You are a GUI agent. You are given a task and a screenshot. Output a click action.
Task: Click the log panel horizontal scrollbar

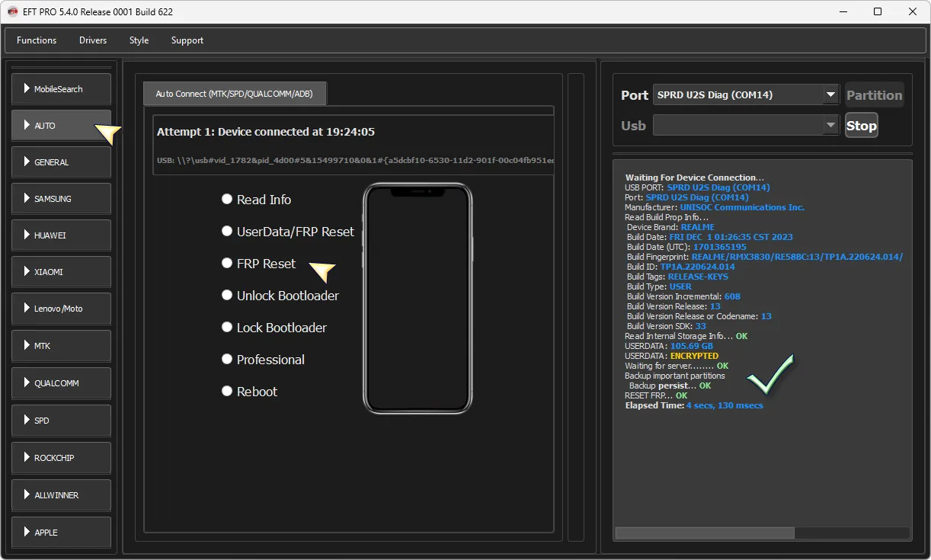pyautogui.click(x=705, y=533)
